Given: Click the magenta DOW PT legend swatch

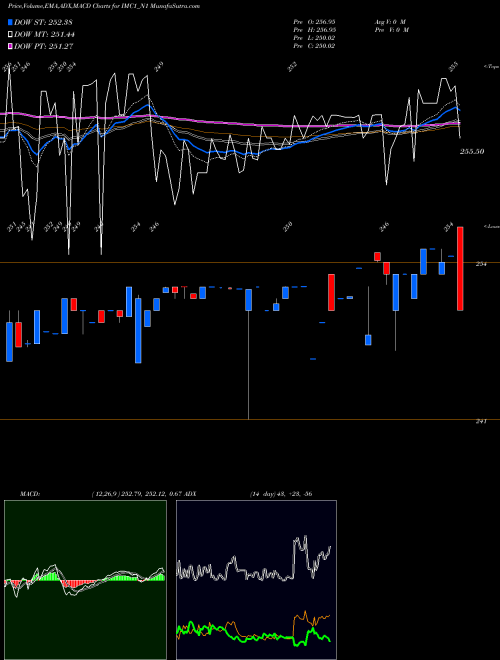Looking at the screenshot, I should (x=10, y=46).
